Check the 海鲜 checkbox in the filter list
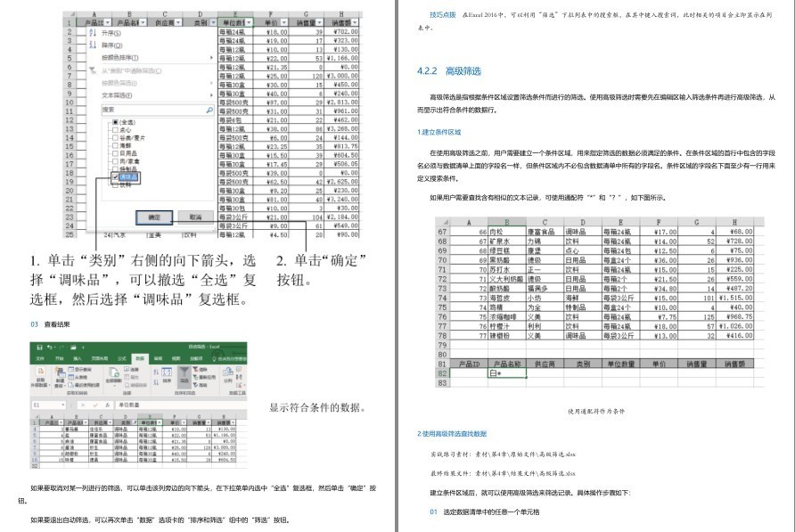The image size is (795, 532). 115,145
